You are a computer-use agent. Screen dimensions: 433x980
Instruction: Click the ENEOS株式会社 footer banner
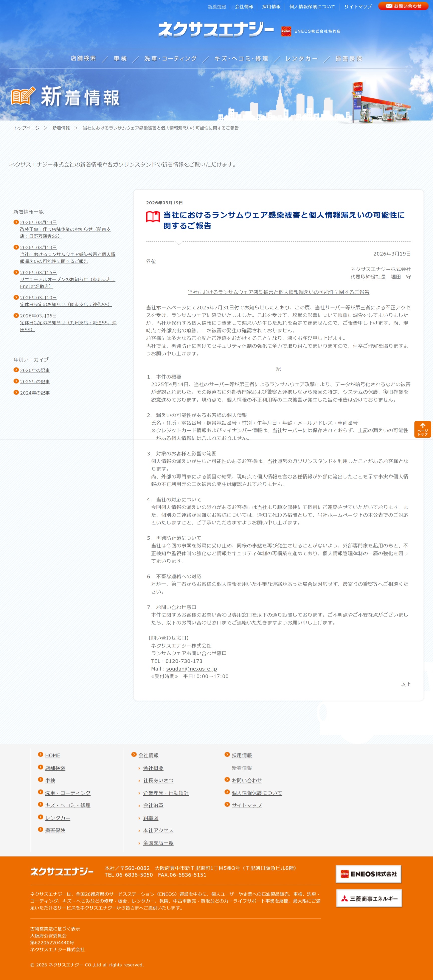(x=368, y=874)
